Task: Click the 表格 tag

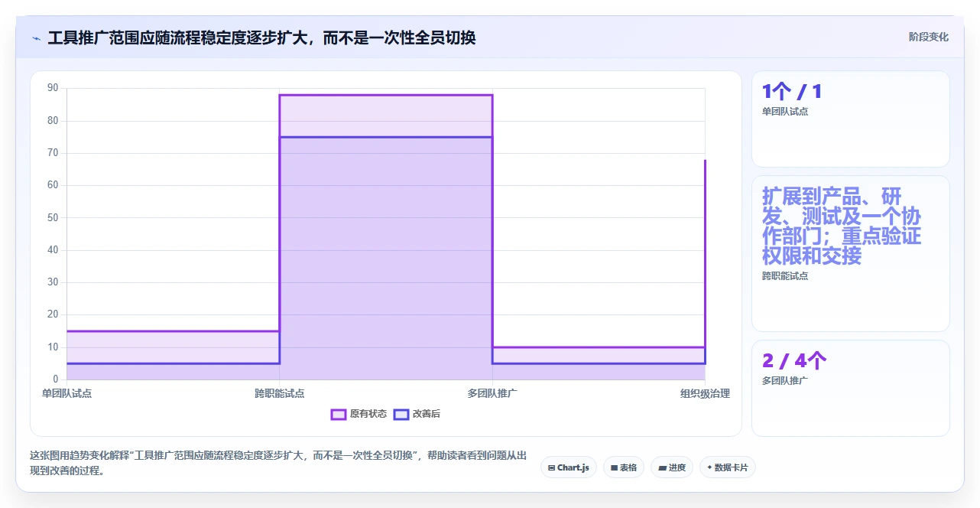Action: 624,467
